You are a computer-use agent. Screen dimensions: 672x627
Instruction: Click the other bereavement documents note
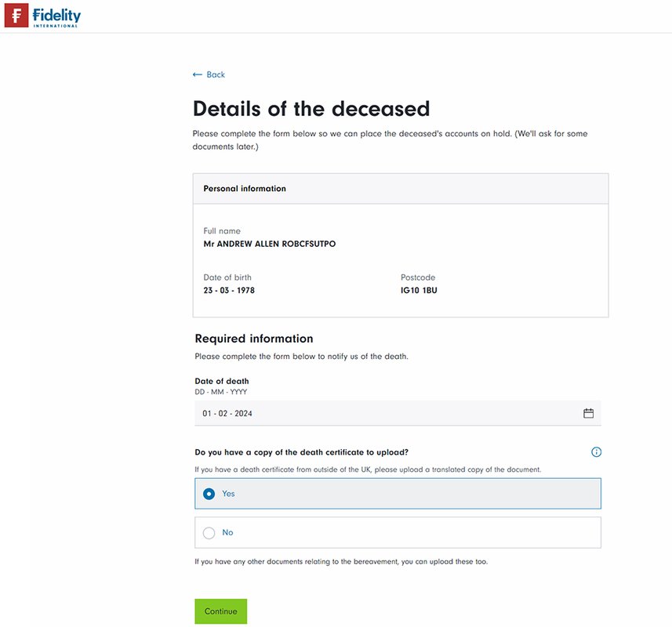(x=341, y=561)
